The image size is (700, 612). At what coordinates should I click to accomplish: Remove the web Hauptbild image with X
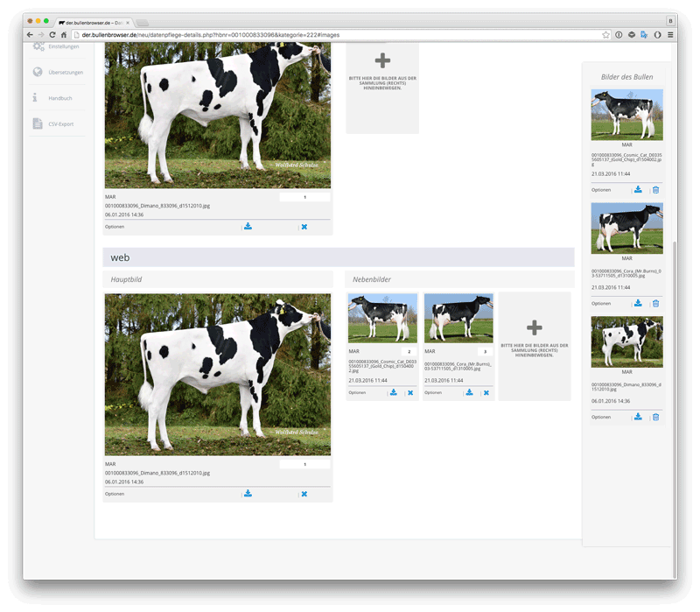(x=304, y=494)
